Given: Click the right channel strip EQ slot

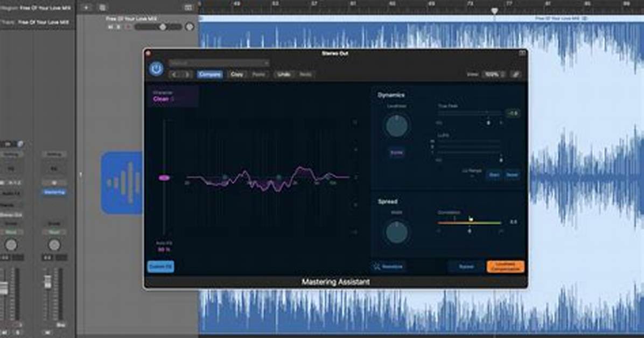Looking at the screenshot, I should tap(54, 169).
